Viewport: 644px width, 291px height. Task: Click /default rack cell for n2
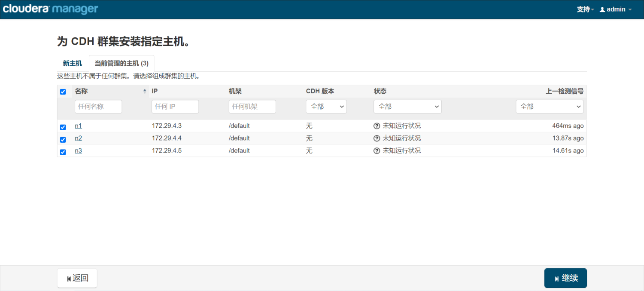[x=239, y=138]
